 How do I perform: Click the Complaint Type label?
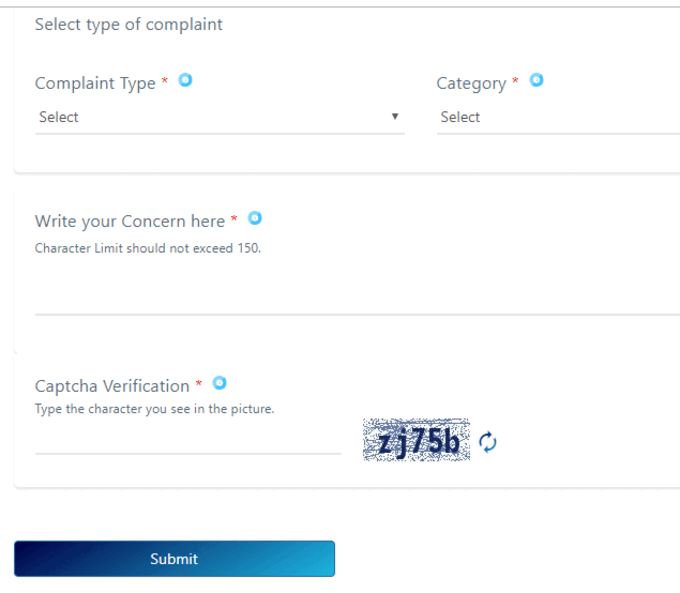[95, 83]
